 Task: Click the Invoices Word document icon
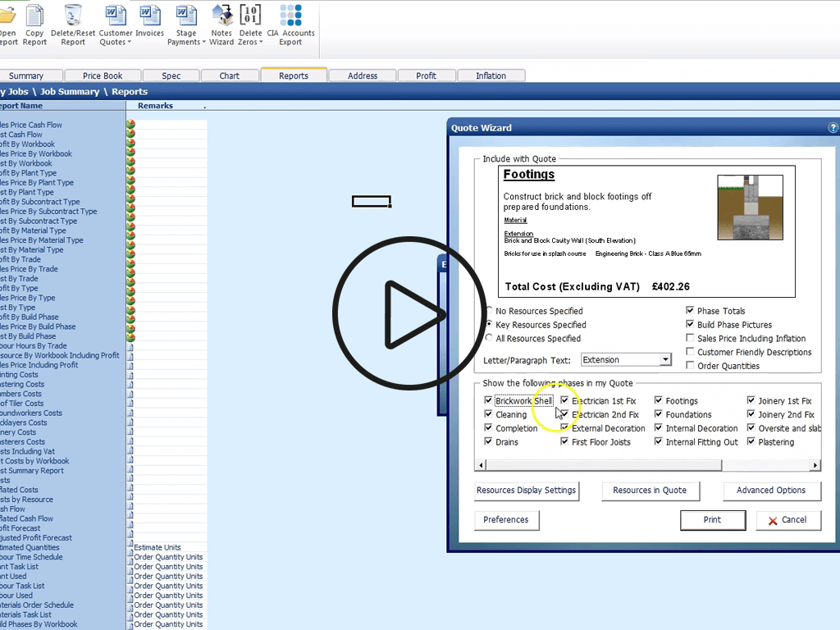click(x=149, y=15)
